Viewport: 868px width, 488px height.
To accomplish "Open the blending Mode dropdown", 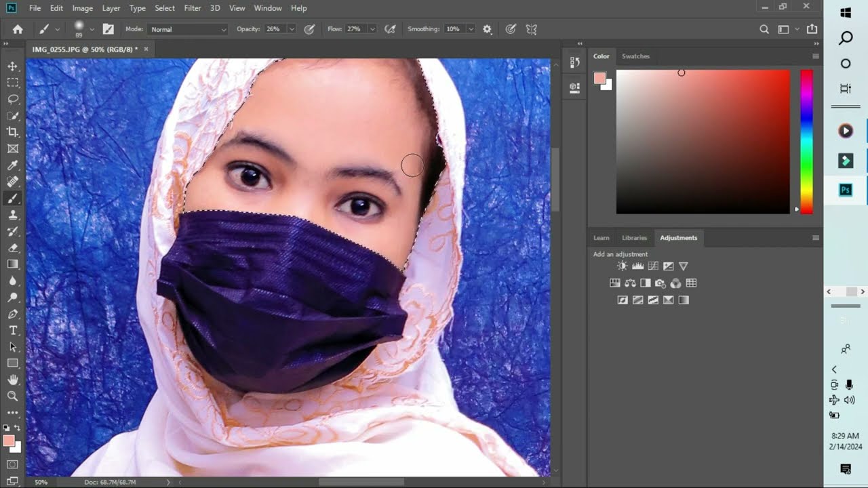I will click(187, 29).
